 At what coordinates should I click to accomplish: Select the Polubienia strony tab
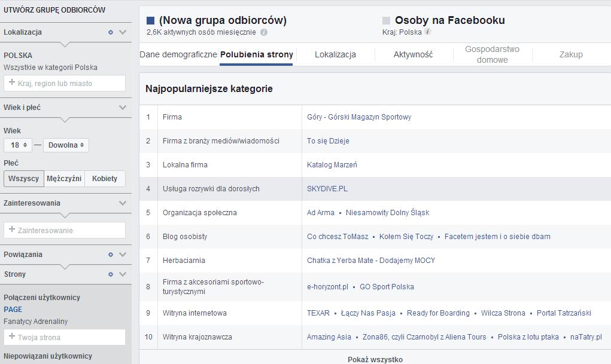(x=256, y=54)
